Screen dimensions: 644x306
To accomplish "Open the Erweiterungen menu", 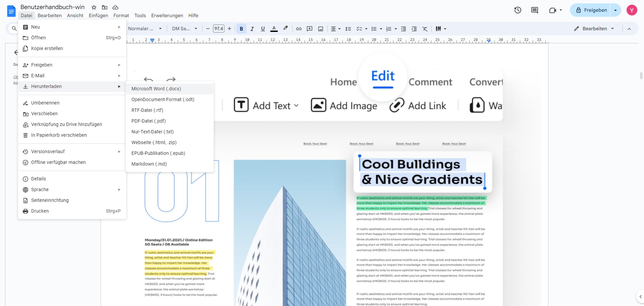I will (167, 15).
